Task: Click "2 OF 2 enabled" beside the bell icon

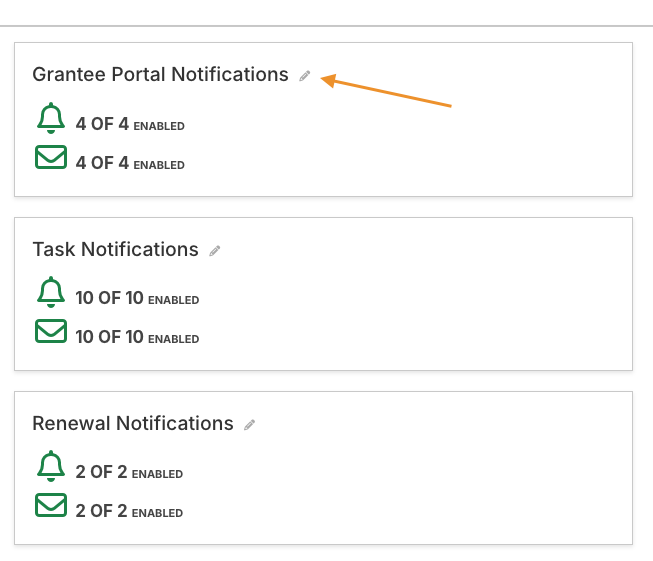Action: [129, 473]
